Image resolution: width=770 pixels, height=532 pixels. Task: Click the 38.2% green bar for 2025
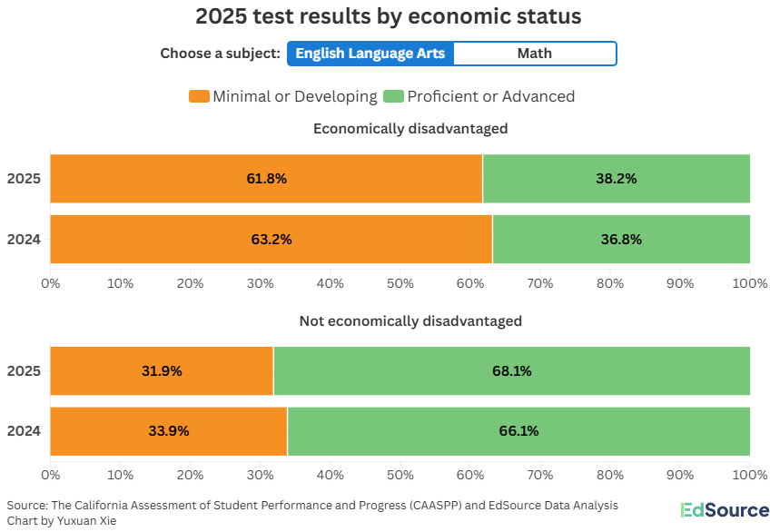point(616,179)
